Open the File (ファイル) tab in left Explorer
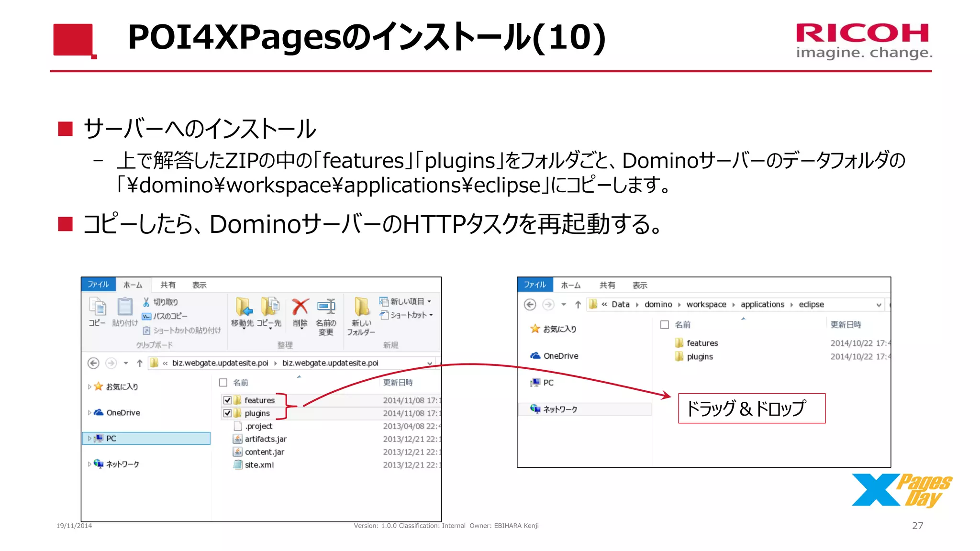This screenshot has height=551, width=980. (98, 284)
